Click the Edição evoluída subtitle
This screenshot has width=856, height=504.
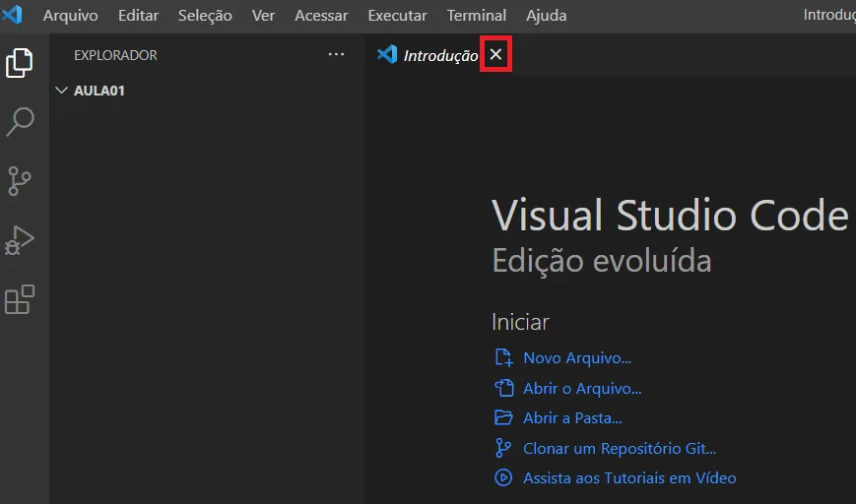[x=602, y=261]
